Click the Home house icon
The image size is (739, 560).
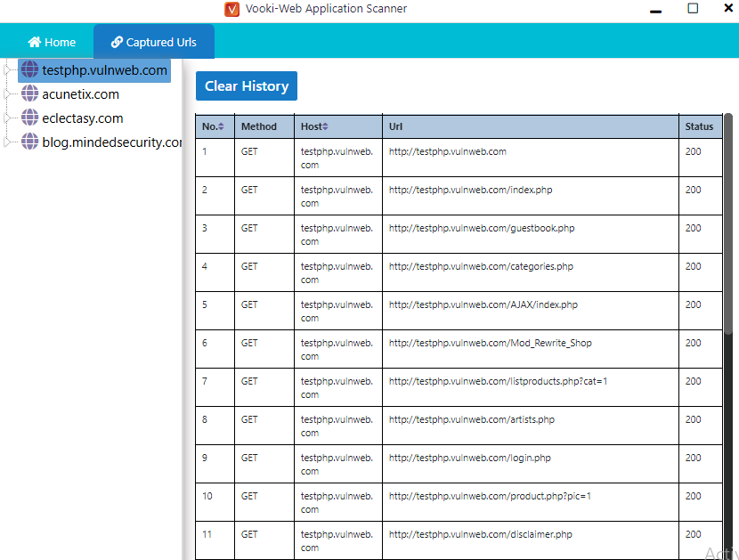35,42
